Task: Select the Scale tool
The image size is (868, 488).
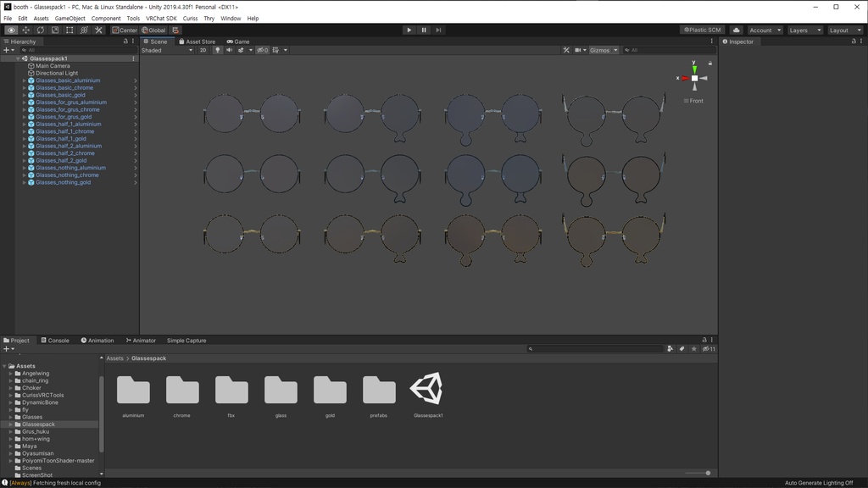Action: (x=53, y=30)
